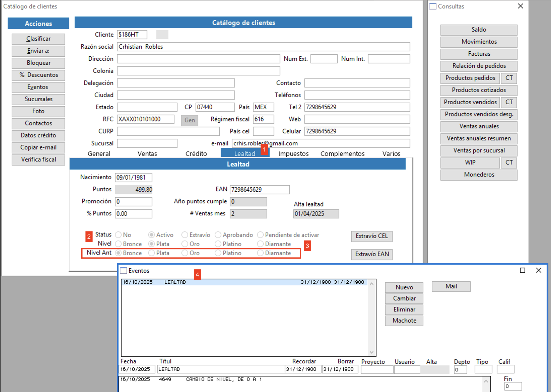The width and height of the screenshot is (551, 392).
Task: Click the Eventos window title icon
Action: point(123,270)
